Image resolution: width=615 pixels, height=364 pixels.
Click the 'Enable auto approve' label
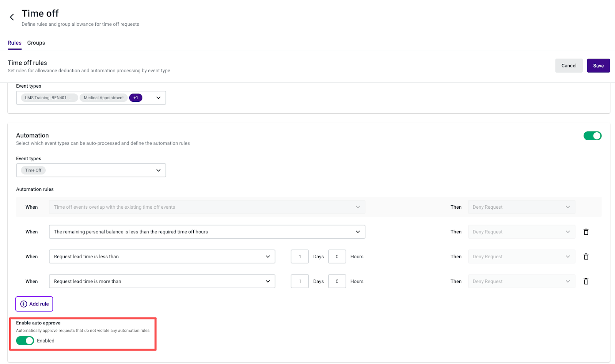pos(38,323)
